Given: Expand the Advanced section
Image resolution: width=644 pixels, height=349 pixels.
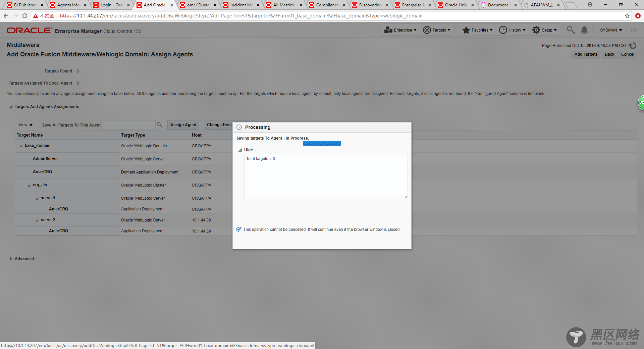Looking at the screenshot, I should (x=11, y=259).
